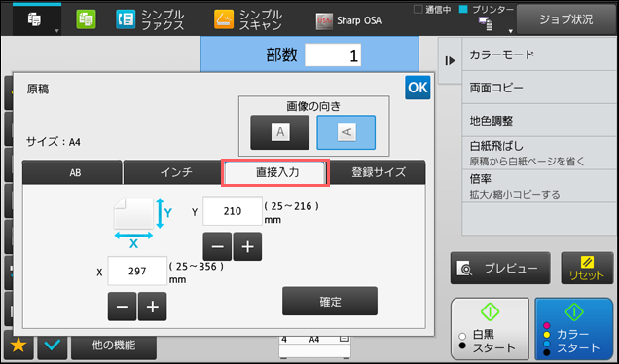
Task: Open 地色調整 setting
Action: pos(539,121)
